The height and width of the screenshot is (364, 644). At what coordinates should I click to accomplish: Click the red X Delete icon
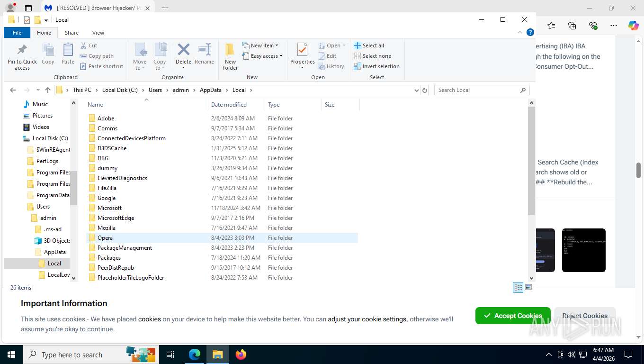183,50
